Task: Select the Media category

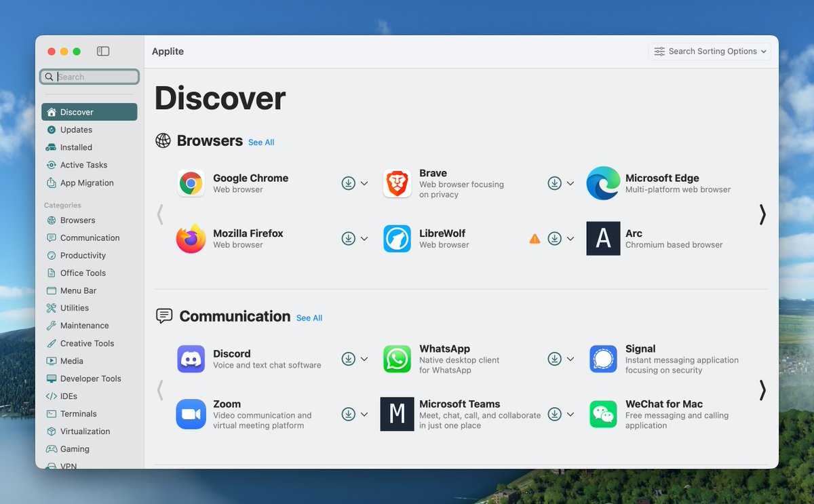Action: (90, 361)
